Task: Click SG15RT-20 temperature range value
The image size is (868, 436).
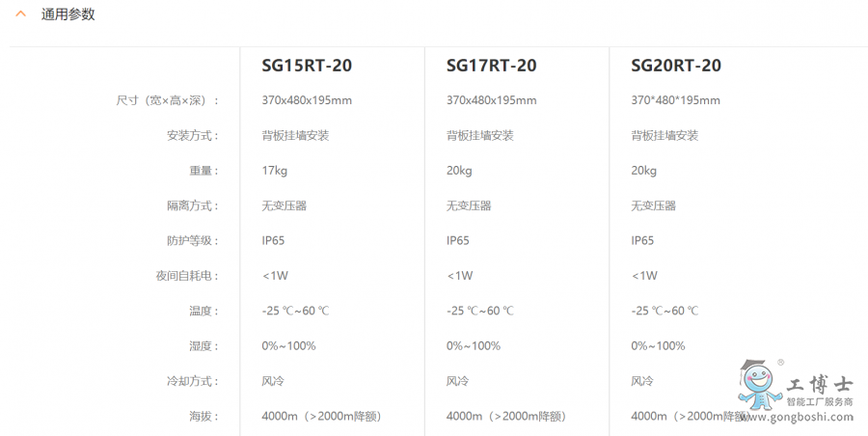Action: coord(295,311)
